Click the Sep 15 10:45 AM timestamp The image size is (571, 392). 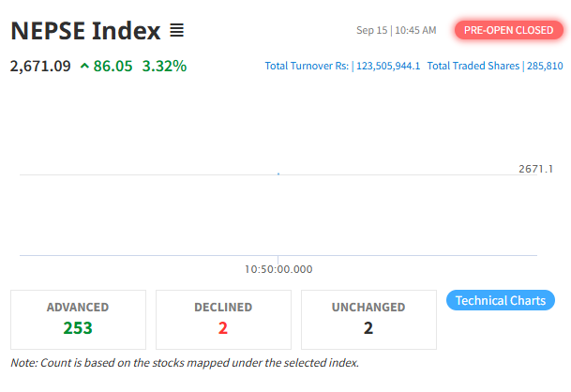coord(397,30)
